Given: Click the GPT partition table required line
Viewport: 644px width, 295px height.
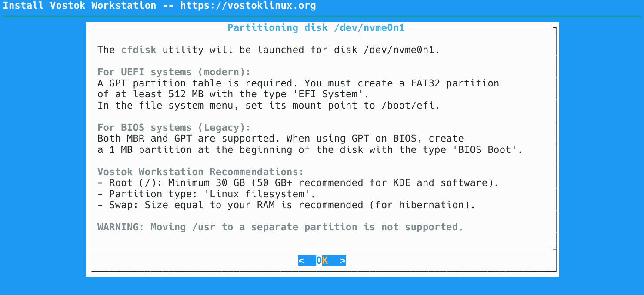Looking at the screenshot, I should (x=298, y=83).
